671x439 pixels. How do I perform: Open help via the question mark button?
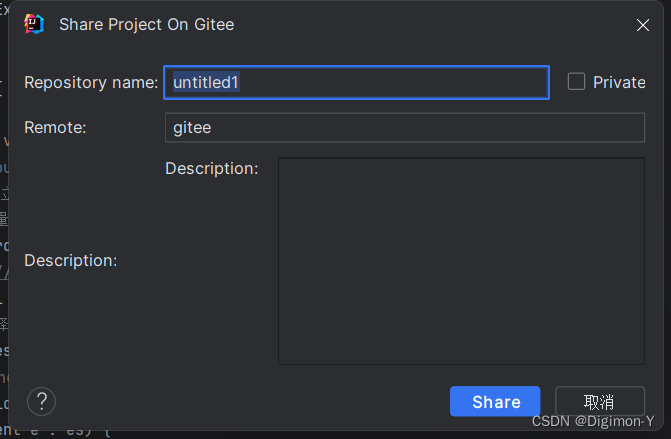coord(41,401)
